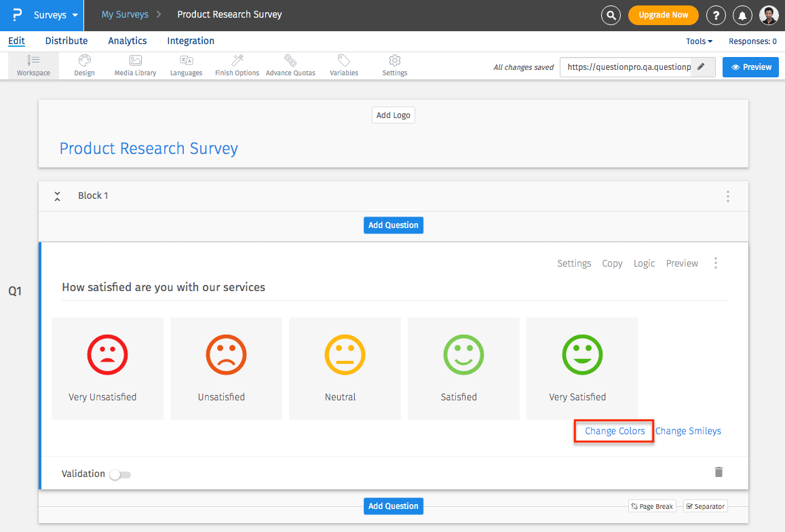Click the Change Smileys link
Image resolution: width=785 pixels, height=532 pixels.
[688, 431]
